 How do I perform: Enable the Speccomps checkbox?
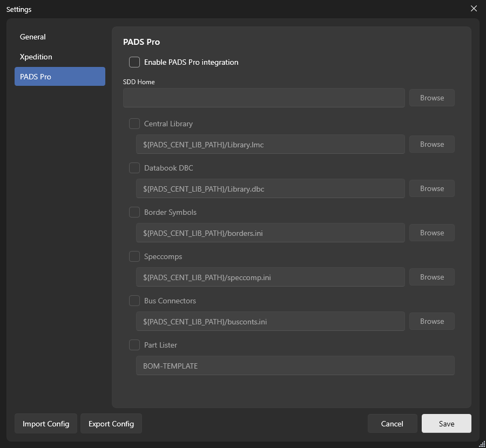134,256
